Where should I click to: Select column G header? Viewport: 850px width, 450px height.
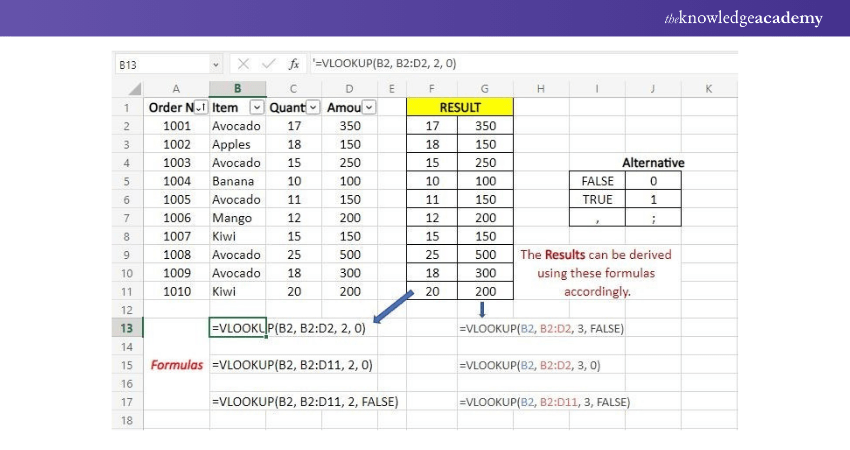click(x=486, y=88)
